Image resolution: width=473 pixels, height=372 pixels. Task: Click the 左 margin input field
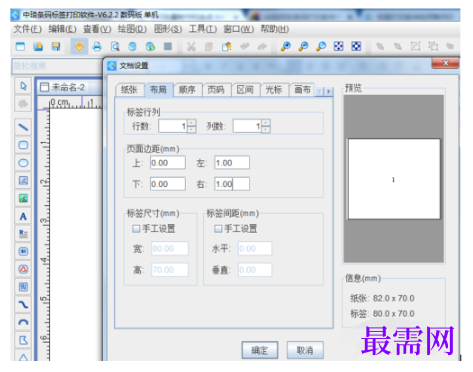[x=232, y=163]
